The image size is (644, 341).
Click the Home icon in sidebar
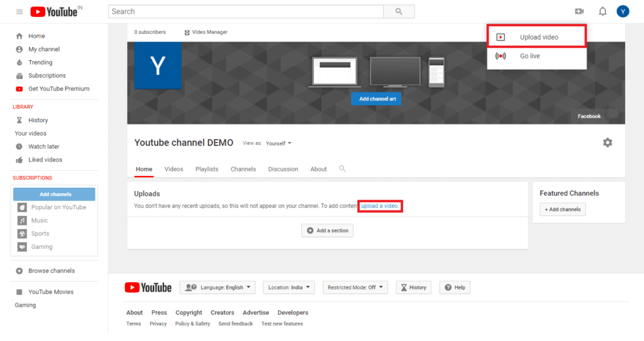(19, 36)
